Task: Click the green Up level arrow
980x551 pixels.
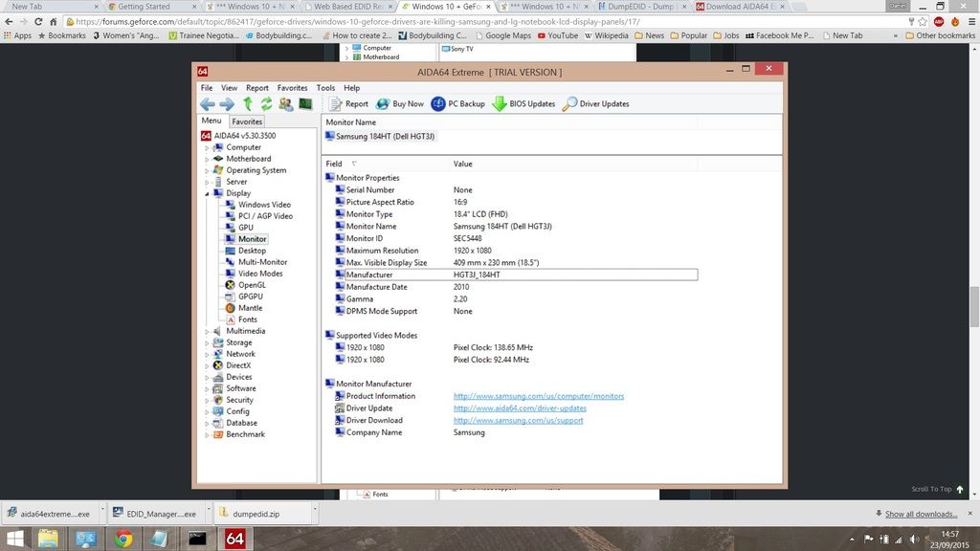Action: click(248, 104)
